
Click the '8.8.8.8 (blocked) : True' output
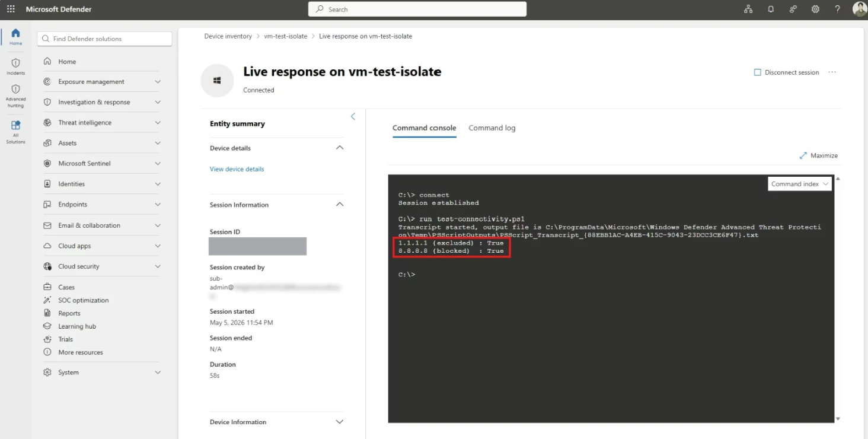[451, 251]
